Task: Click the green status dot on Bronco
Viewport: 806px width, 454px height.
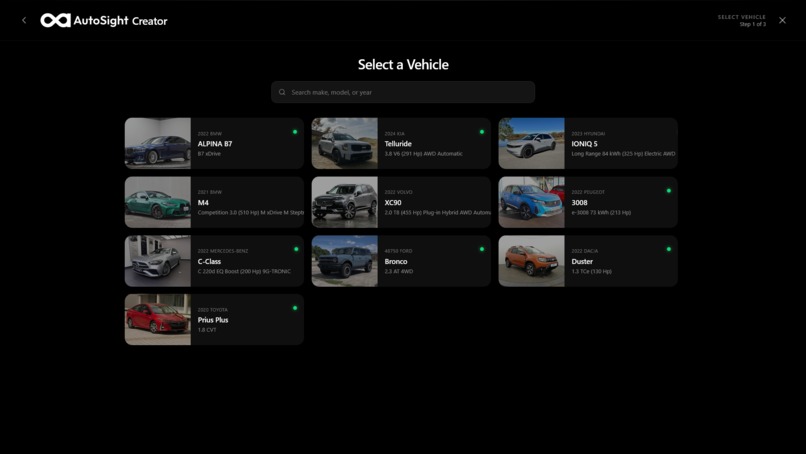Action: 482,249
